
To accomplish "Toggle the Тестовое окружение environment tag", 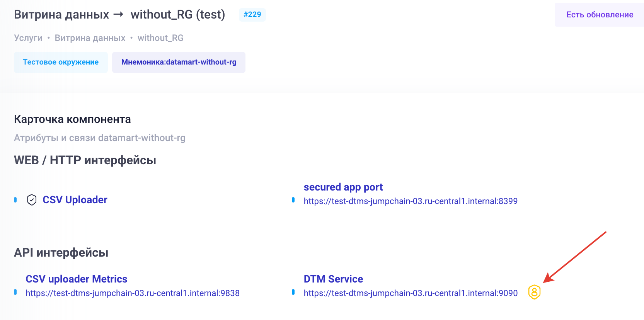I will pyautogui.click(x=60, y=62).
